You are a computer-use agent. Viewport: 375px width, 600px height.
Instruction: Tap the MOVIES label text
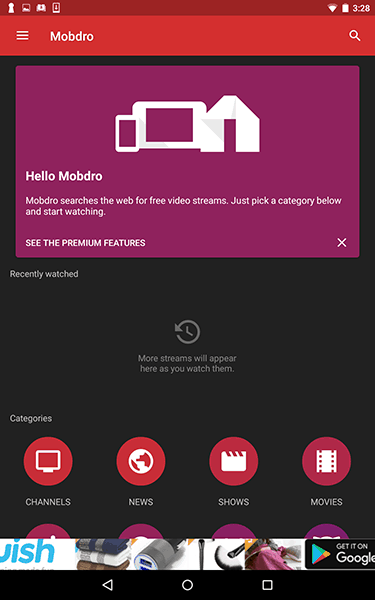pos(326,502)
